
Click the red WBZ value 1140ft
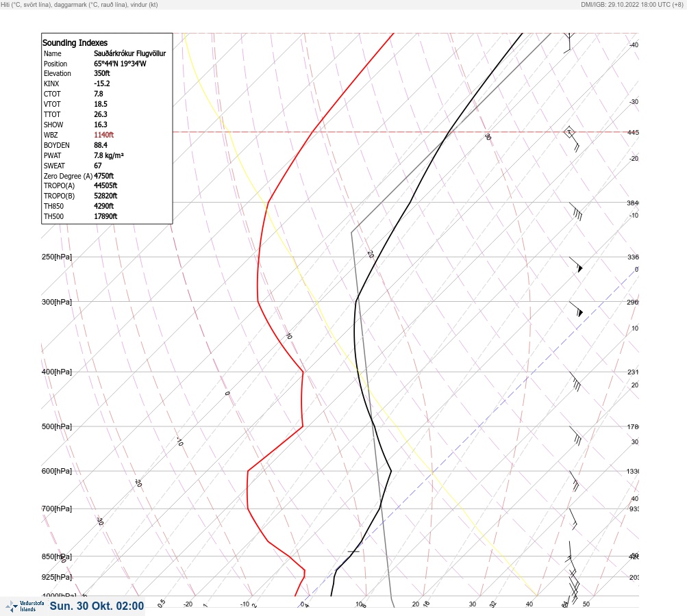tap(104, 135)
